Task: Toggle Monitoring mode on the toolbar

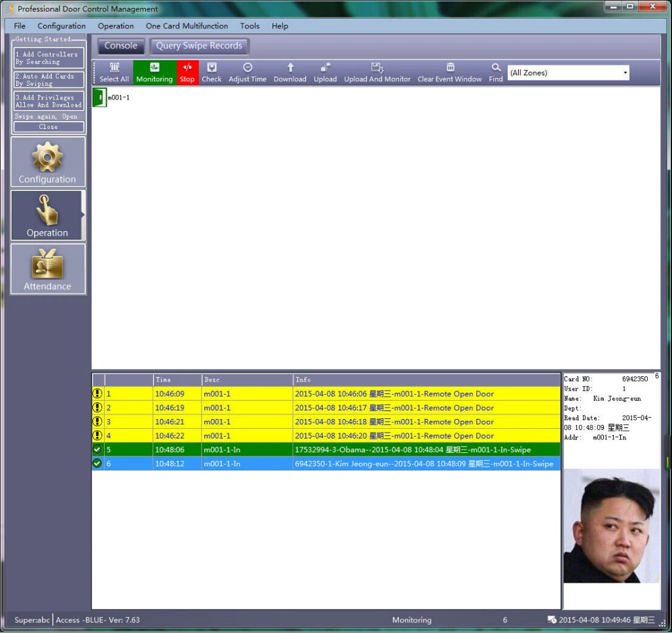Action: (155, 72)
